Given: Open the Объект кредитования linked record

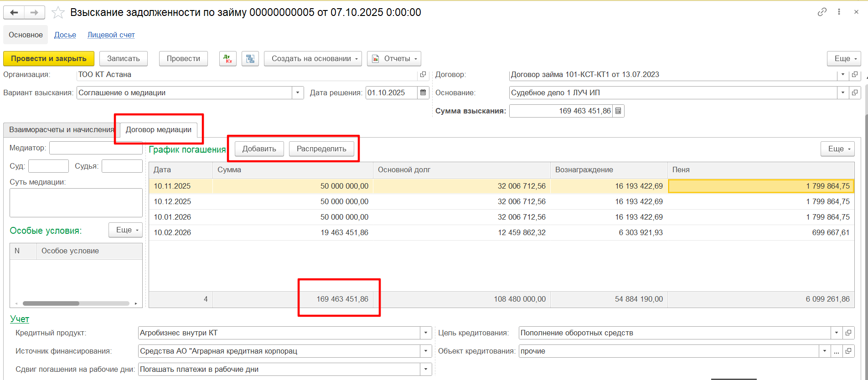Looking at the screenshot, I should click(x=848, y=351).
